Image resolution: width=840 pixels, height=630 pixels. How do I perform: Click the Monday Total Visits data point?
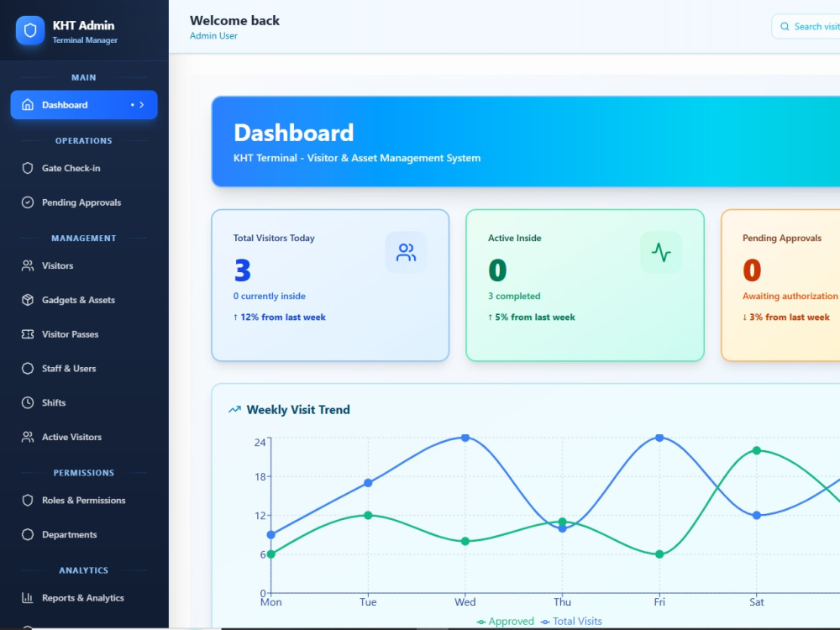271,534
